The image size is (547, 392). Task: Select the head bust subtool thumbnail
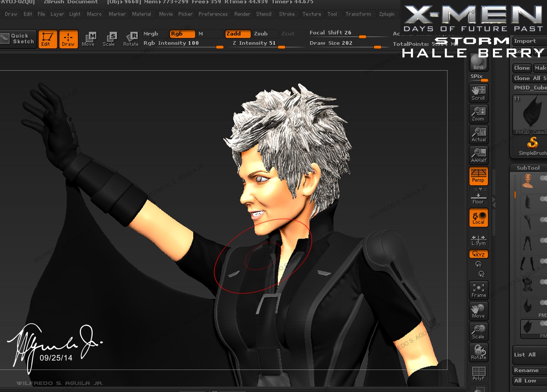click(527, 181)
